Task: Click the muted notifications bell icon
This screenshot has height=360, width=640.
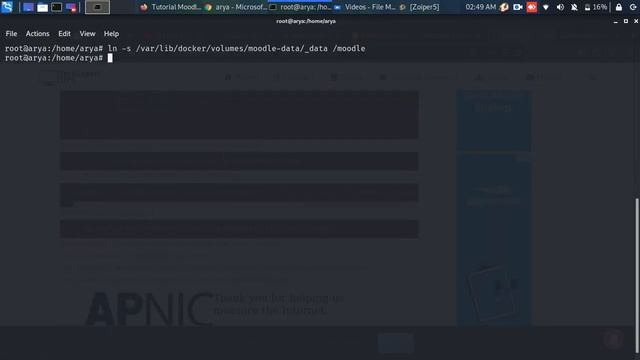Action: point(574,7)
